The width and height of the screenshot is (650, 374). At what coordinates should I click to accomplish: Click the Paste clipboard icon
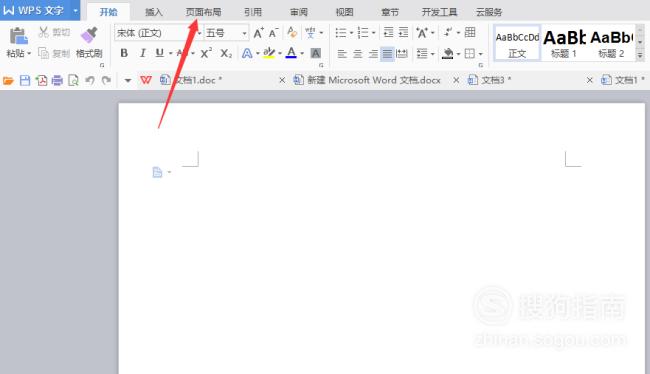18,36
